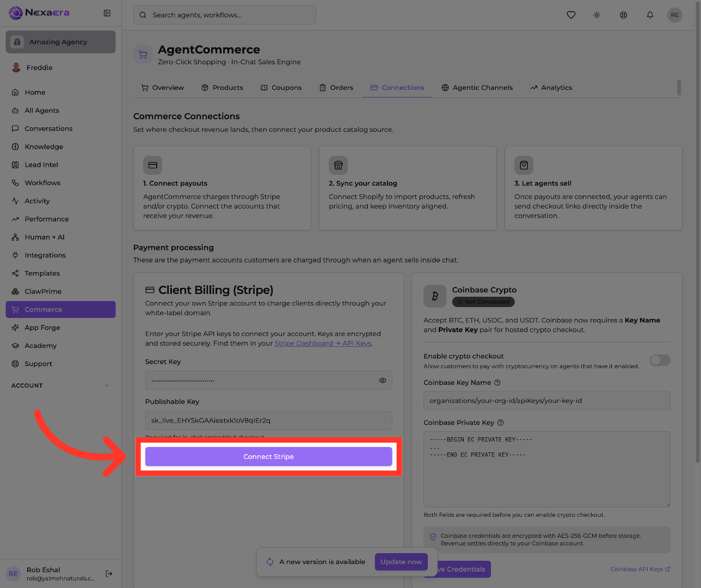This screenshot has height=588, width=701.
Task: Click the Sync your catalog store icon
Action: point(339,165)
